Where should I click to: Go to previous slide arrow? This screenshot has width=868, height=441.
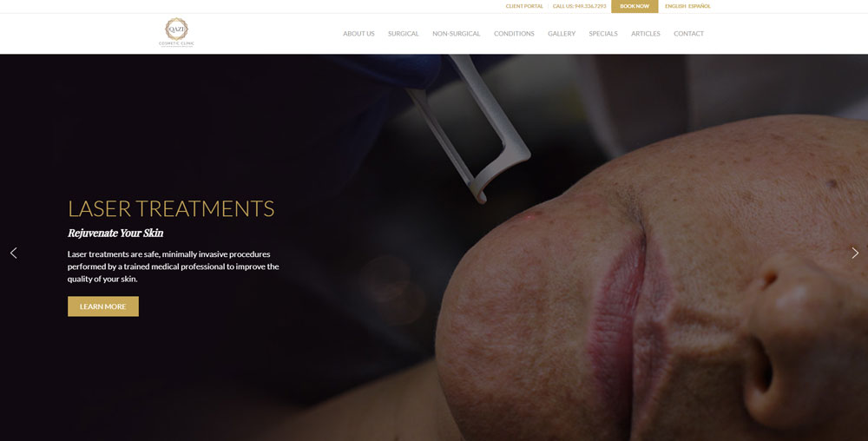point(13,253)
